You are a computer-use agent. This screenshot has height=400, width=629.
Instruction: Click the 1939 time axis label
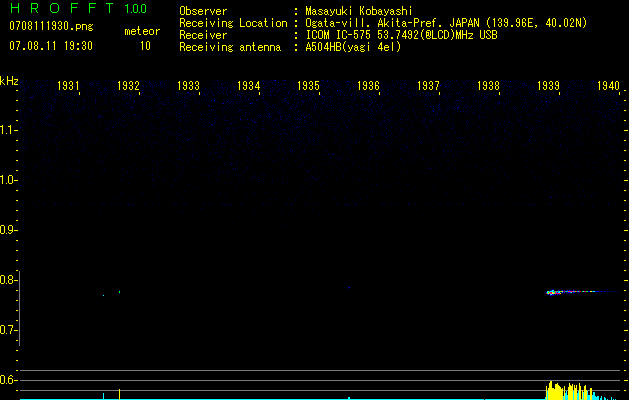pyautogui.click(x=548, y=86)
